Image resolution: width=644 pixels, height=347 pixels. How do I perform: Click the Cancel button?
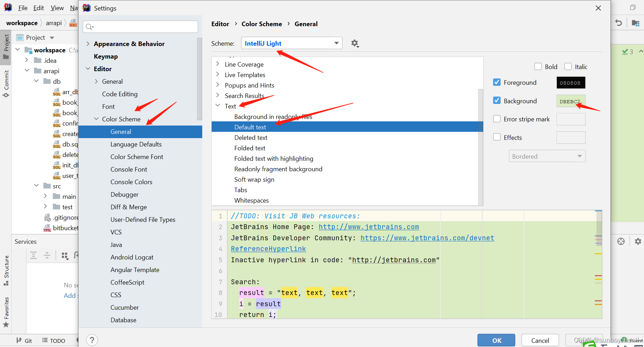tap(540, 340)
